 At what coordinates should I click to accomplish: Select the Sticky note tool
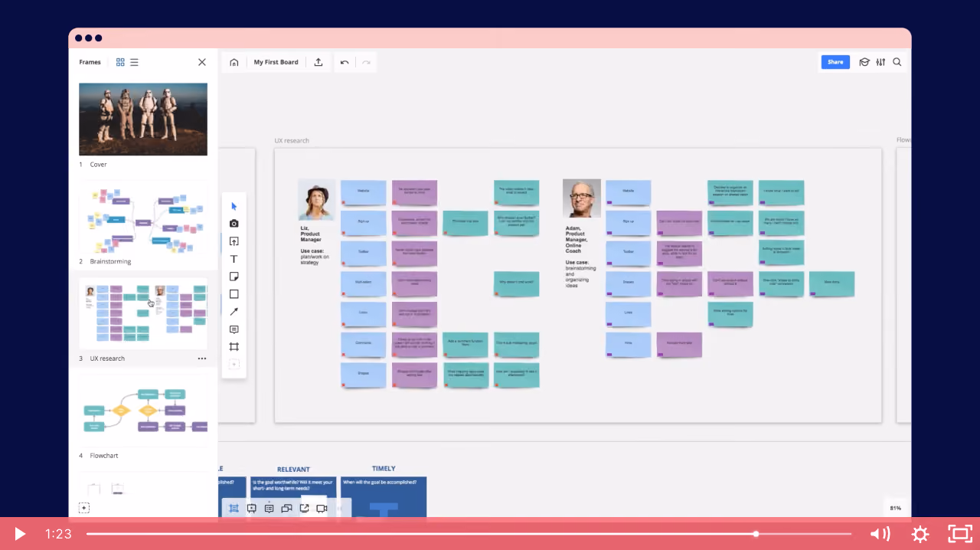tap(234, 277)
